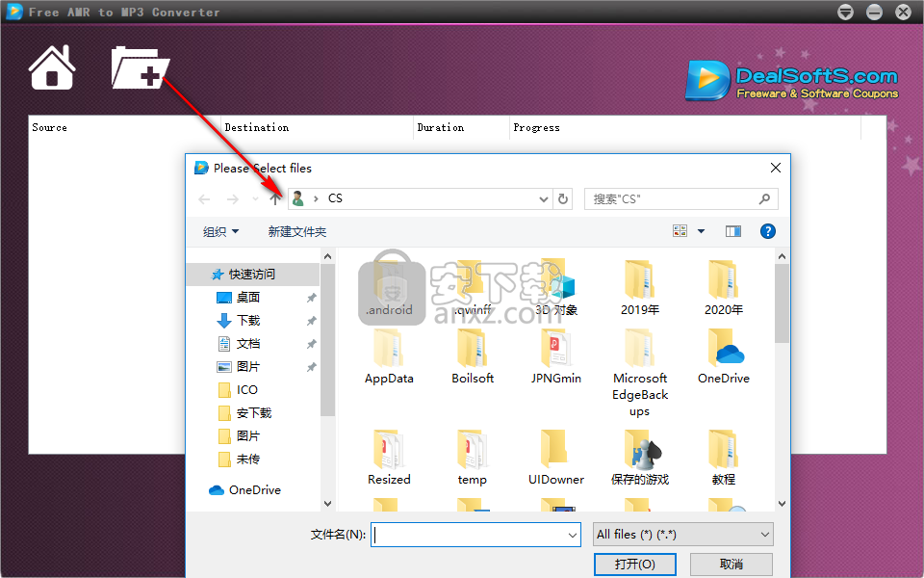Open the OneDrive folder icon
Image resolution: width=924 pixels, height=578 pixels.
[724, 349]
